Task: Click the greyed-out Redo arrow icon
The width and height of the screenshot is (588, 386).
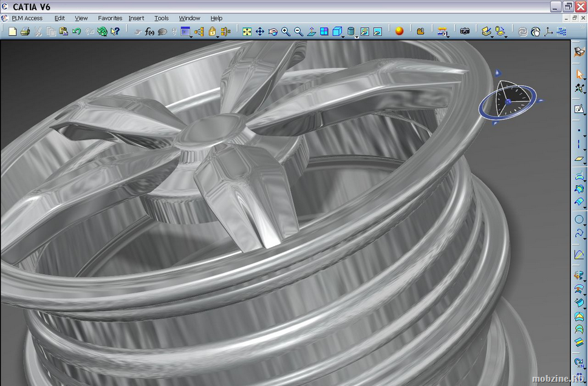Action: click(89, 32)
